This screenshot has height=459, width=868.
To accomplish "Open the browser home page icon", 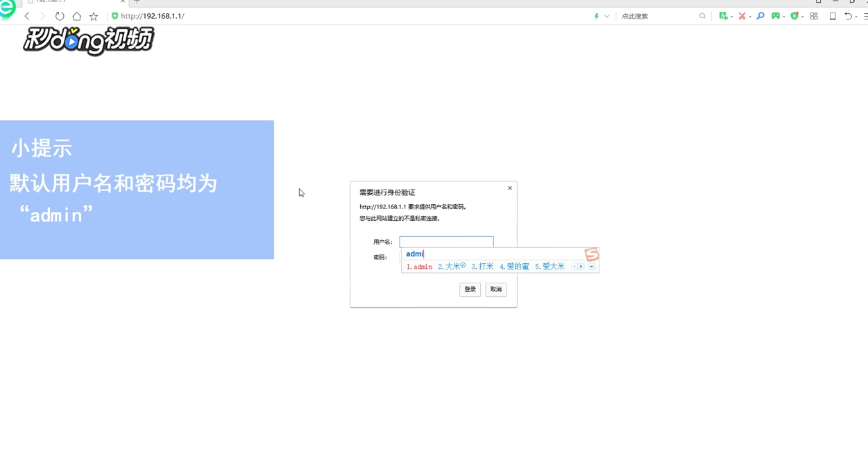I will click(76, 16).
